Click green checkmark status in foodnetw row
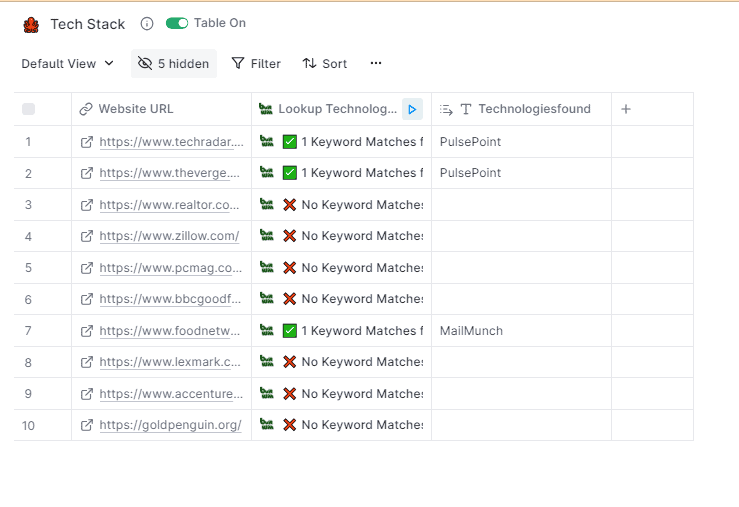739x507 pixels. tap(289, 331)
